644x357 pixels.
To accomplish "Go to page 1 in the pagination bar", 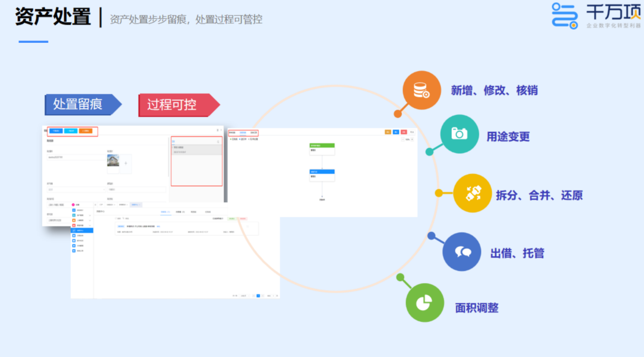I will point(258,296).
